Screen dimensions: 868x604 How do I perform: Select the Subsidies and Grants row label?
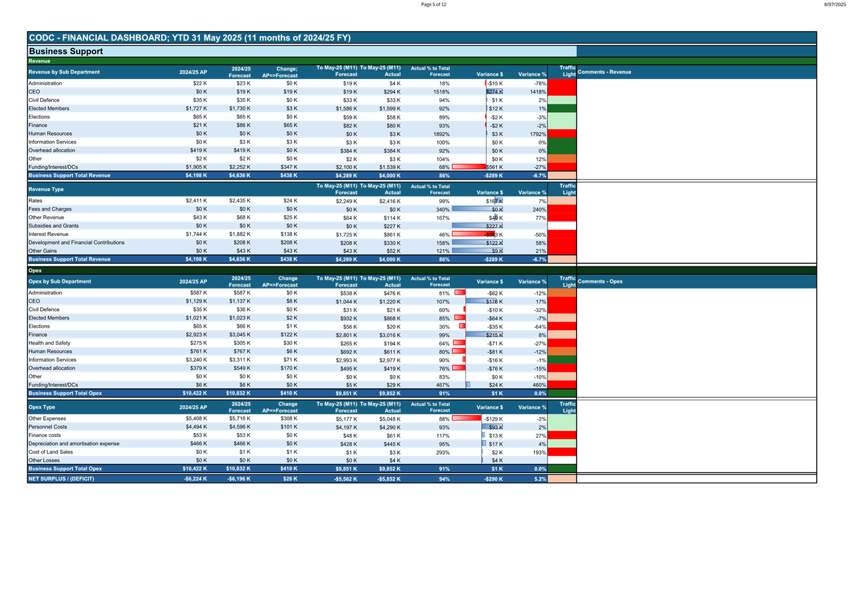tap(54, 226)
